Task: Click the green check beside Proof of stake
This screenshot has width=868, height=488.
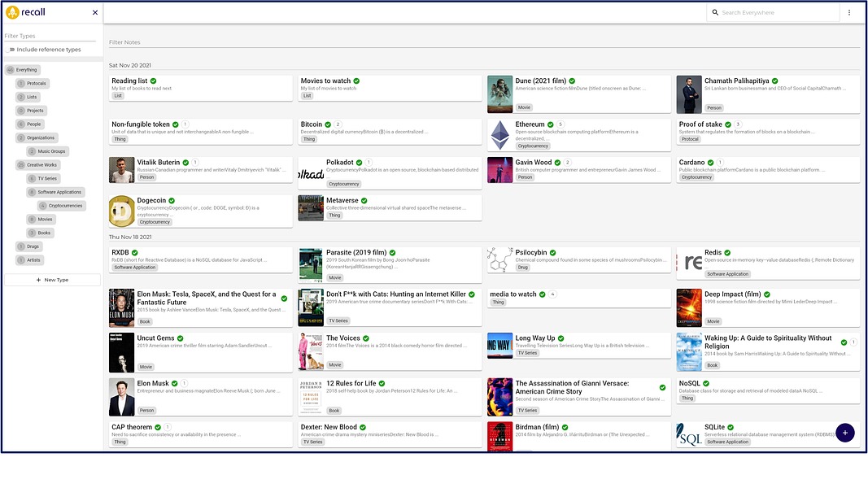Action: (728, 124)
